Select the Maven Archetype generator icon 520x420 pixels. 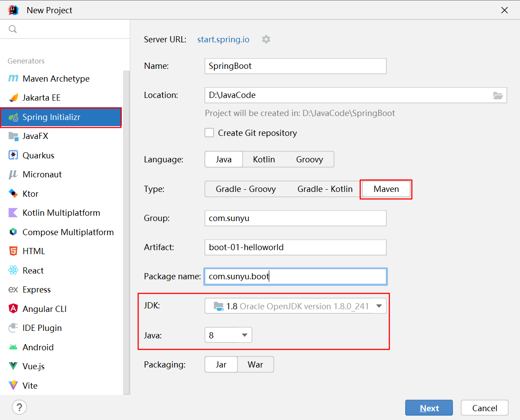[13, 79]
